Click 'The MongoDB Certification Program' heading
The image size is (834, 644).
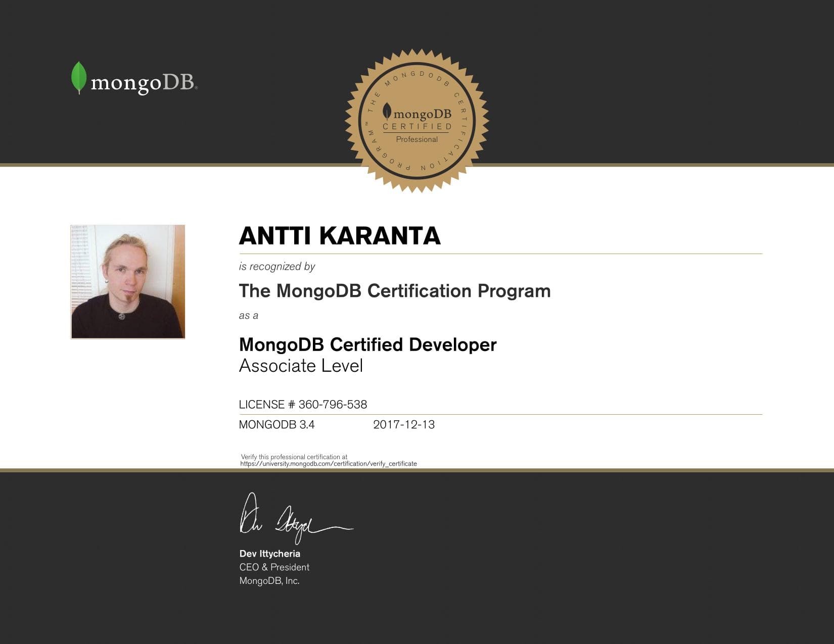tap(395, 291)
